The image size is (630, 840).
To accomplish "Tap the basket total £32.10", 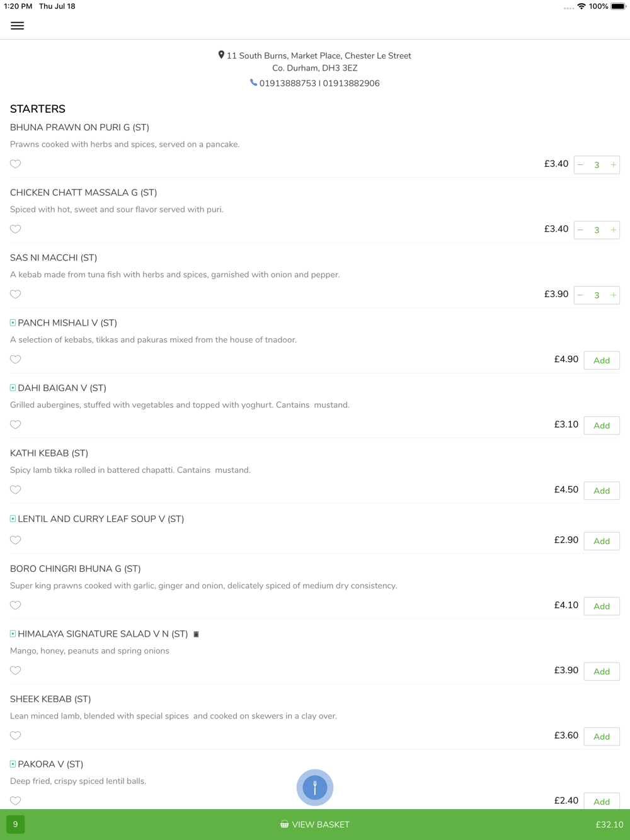I will tap(609, 824).
